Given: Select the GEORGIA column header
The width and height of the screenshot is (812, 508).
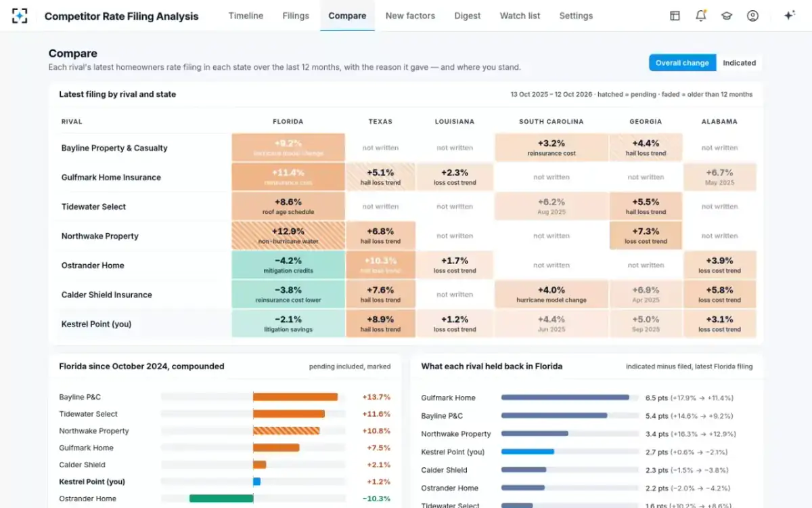Looking at the screenshot, I should (646, 122).
